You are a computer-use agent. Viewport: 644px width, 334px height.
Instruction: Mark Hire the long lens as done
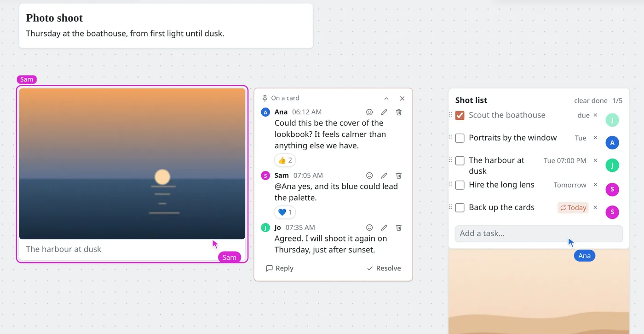[460, 185]
